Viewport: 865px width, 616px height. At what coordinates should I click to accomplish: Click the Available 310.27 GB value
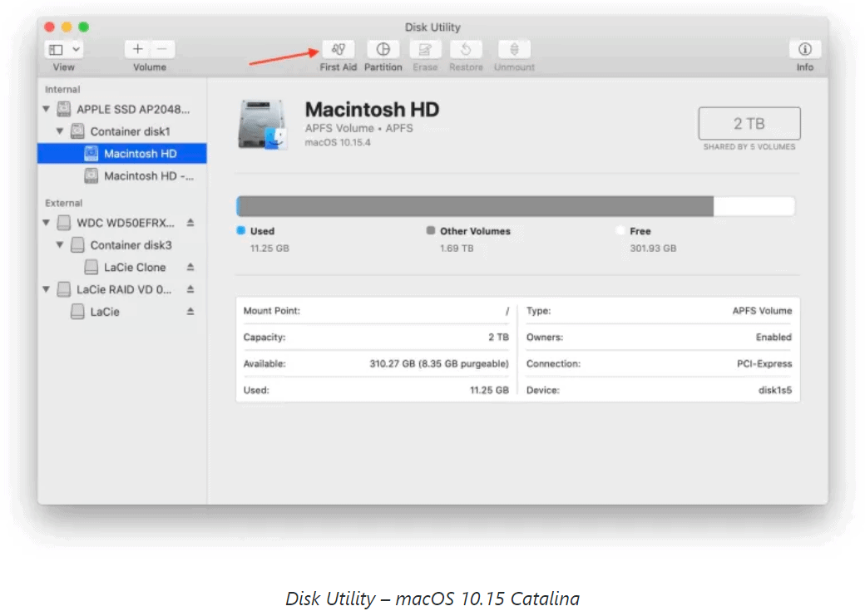[x=439, y=364]
